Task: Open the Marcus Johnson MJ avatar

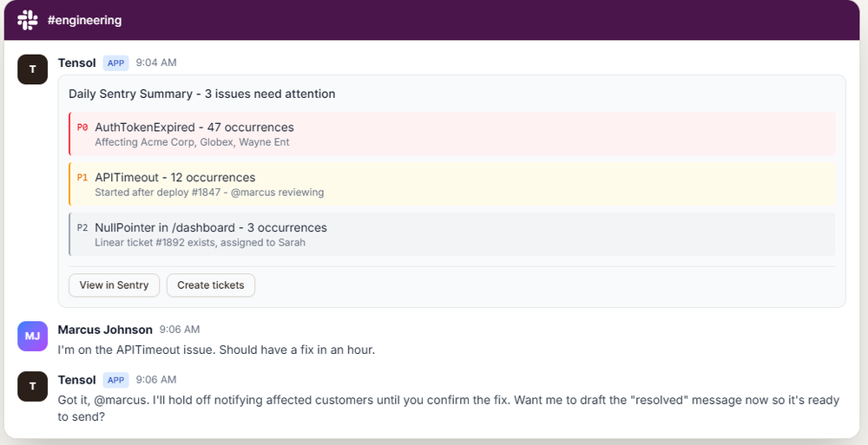Action: (33, 336)
